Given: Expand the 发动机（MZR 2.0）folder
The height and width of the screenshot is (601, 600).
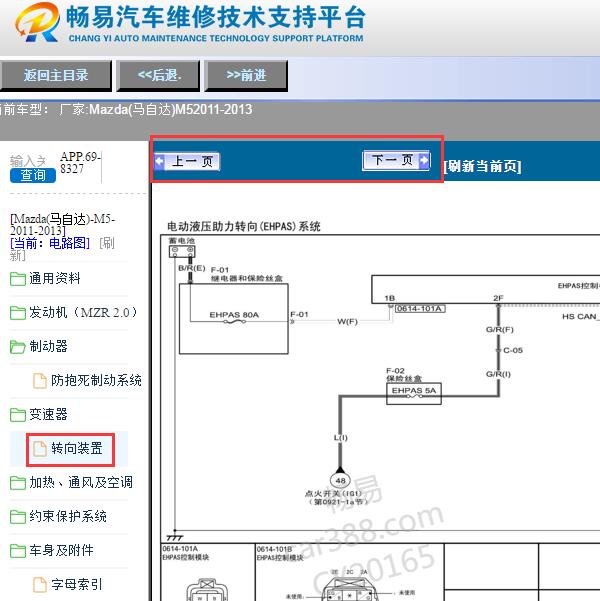Looking at the screenshot, I should pyautogui.click(x=84, y=312).
